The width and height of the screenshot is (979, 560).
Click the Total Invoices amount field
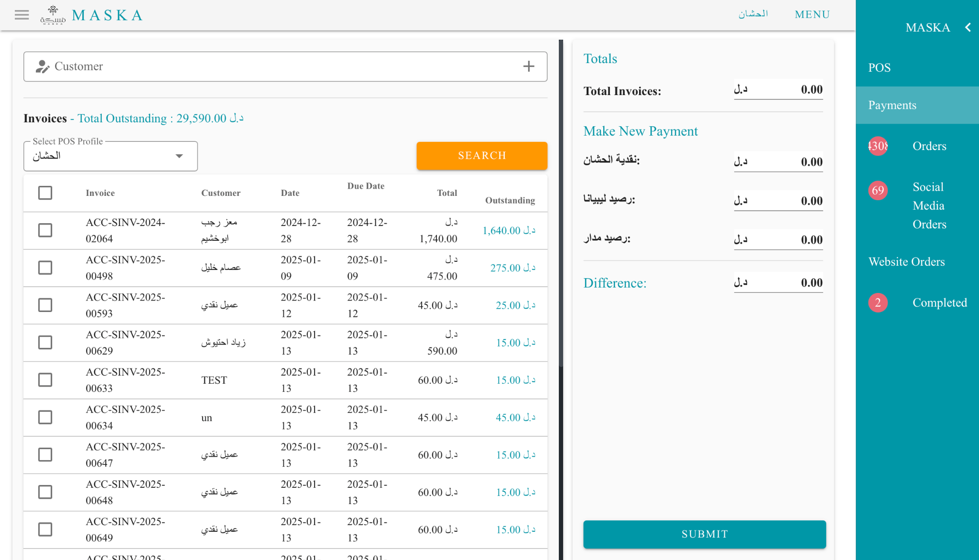point(778,90)
